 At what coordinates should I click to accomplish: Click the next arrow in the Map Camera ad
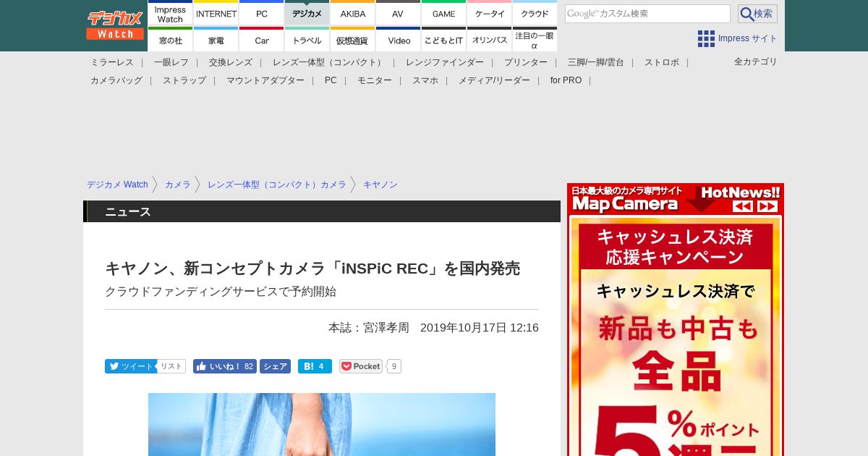pyautogui.click(x=767, y=206)
